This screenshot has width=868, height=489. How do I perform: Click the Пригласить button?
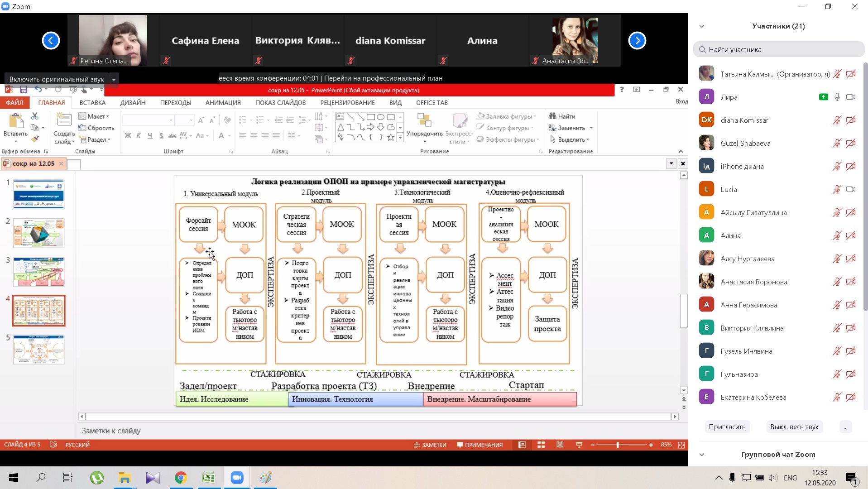727,427
